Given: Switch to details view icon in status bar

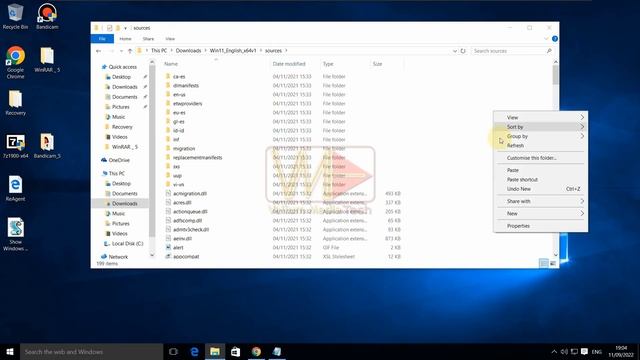Looking at the screenshot, I should click(x=544, y=263).
